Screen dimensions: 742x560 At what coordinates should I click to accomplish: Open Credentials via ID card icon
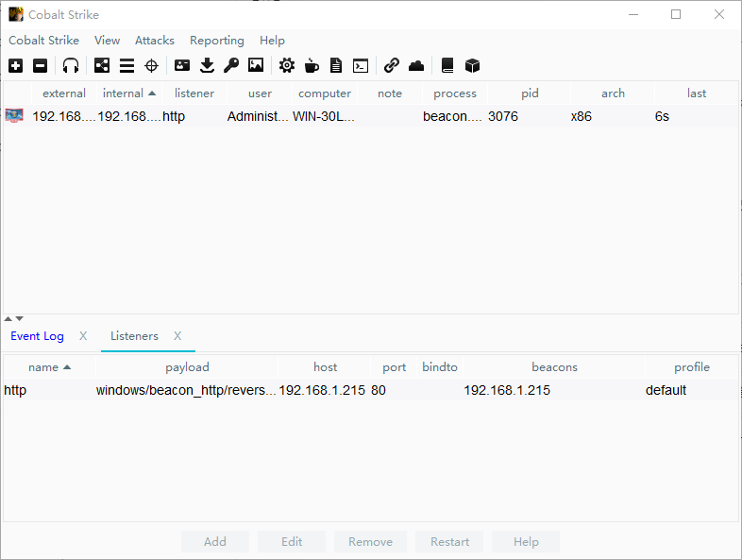[x=182, y=65]
